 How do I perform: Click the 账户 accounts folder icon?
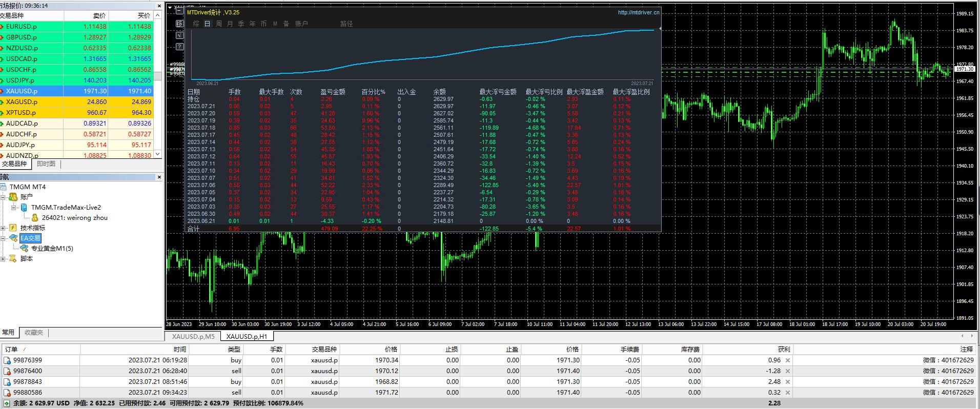[13, 197]
